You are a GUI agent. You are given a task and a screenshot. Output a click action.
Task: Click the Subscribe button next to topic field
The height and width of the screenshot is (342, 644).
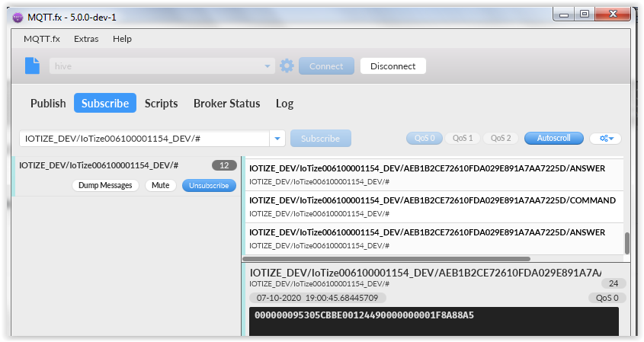pos(320,139)
